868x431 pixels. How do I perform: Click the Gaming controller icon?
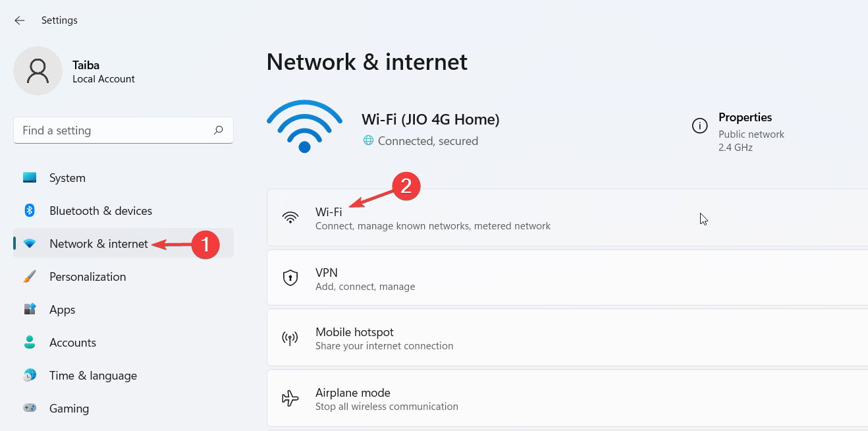pos(30,408)
